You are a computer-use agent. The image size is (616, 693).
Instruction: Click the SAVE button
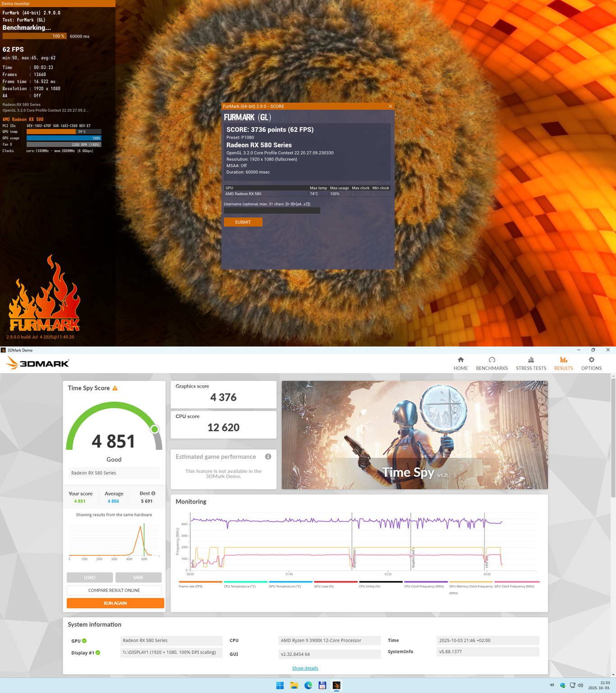(139, 577)
